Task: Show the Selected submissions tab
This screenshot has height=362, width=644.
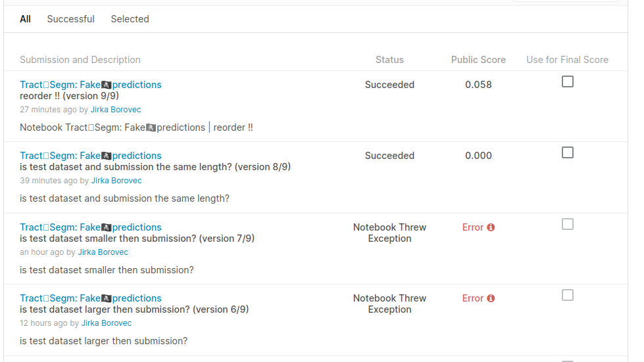Action: coord(130,19)
